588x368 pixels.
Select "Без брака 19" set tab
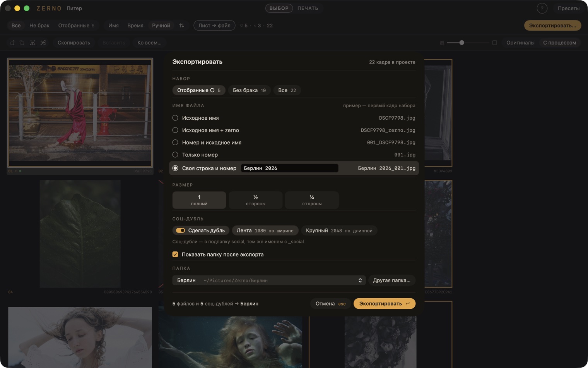(x=249, y=90)
